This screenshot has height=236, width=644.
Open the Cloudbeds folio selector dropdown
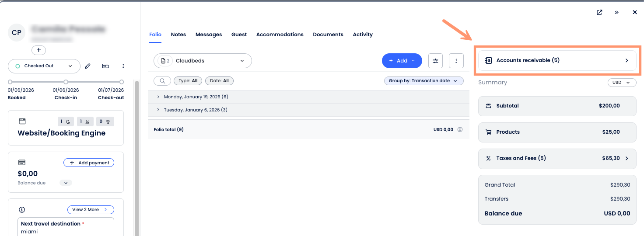tap(203, 61)
